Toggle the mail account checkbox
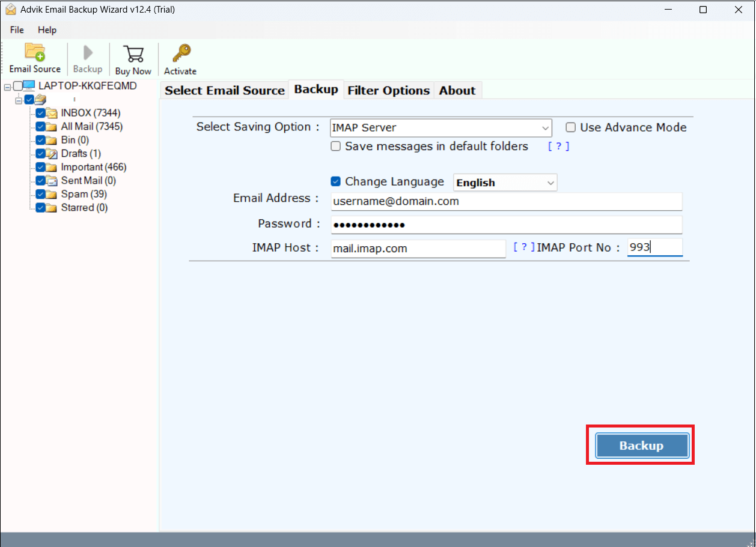 [x=29, y=99]
